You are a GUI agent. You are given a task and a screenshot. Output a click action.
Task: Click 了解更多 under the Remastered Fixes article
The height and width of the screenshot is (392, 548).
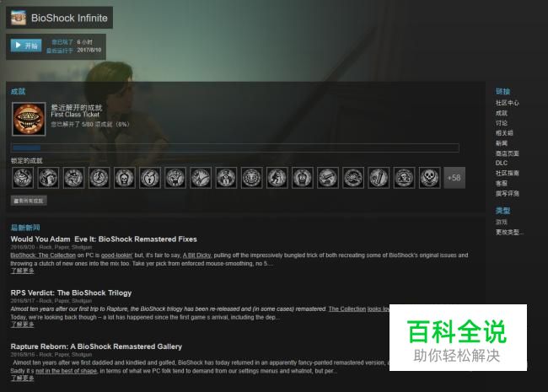[23, 271]
